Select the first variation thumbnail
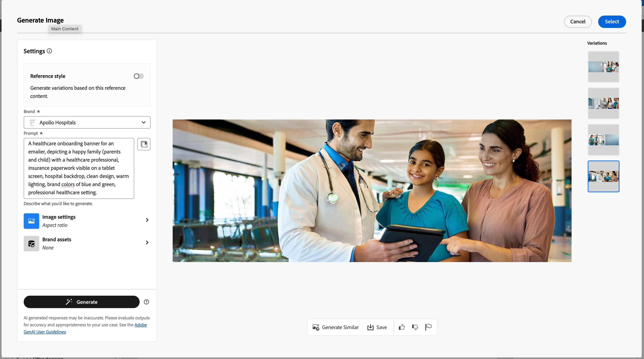644x359 pixels. pos(603,67)
